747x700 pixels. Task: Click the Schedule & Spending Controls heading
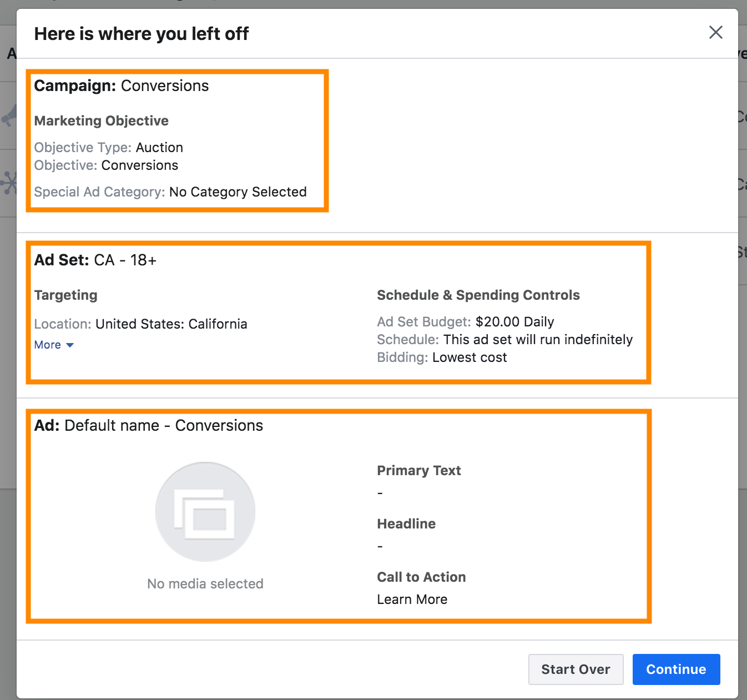[478, 295]
